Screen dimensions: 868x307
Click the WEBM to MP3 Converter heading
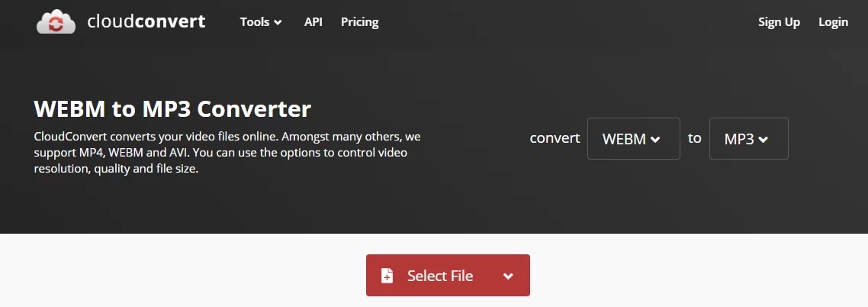click(172, 109)
